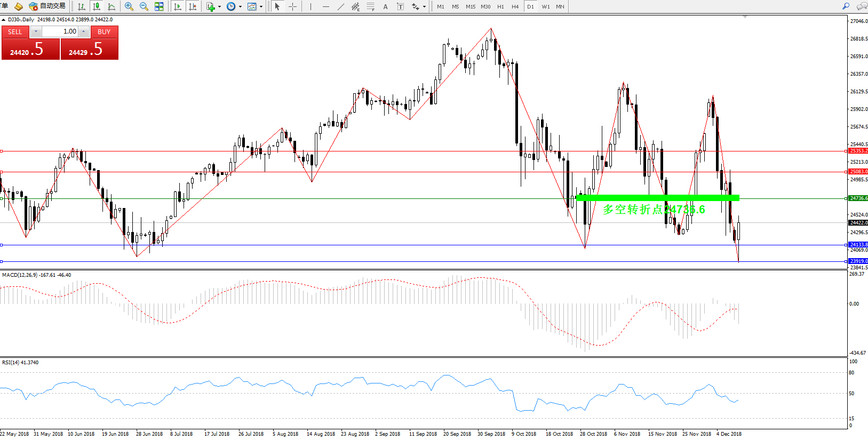Switch to the W1 timeframe
The image size is (868, 440).
click(546, 6)
